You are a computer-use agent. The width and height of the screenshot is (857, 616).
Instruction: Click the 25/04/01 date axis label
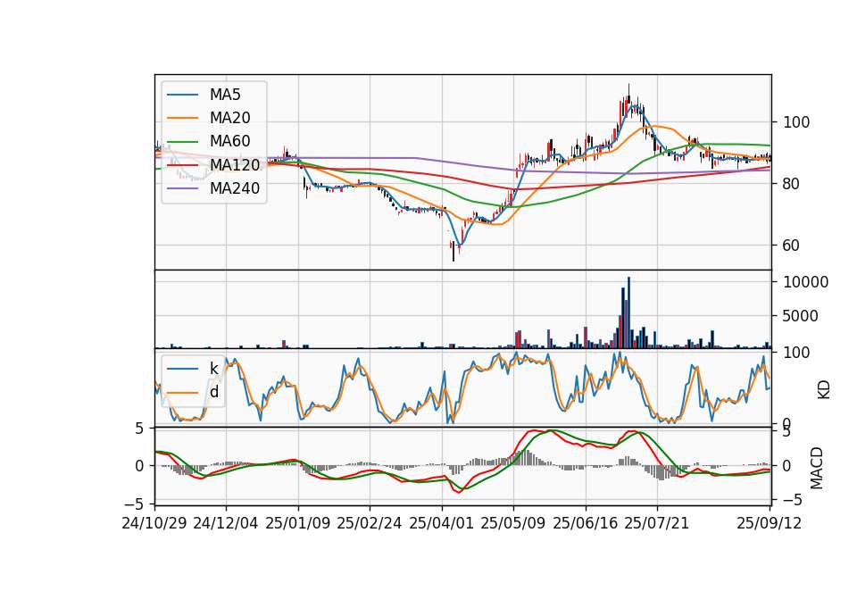tap(442, 523)
